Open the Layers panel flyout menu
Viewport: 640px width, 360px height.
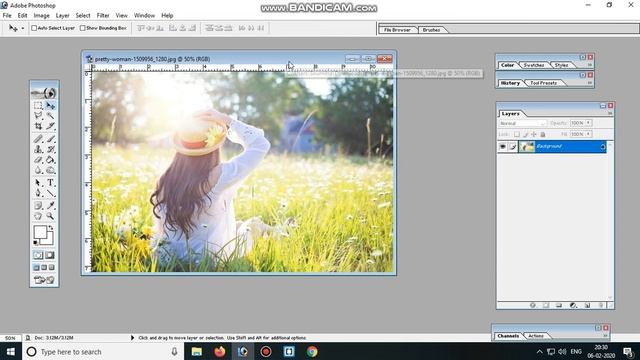tap(610, 113)
